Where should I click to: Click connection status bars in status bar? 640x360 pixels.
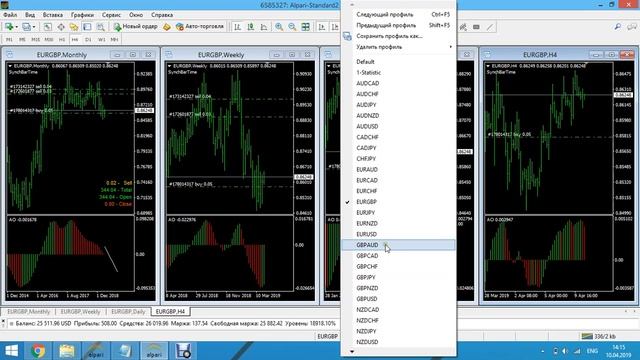click(x=587, y=336)
